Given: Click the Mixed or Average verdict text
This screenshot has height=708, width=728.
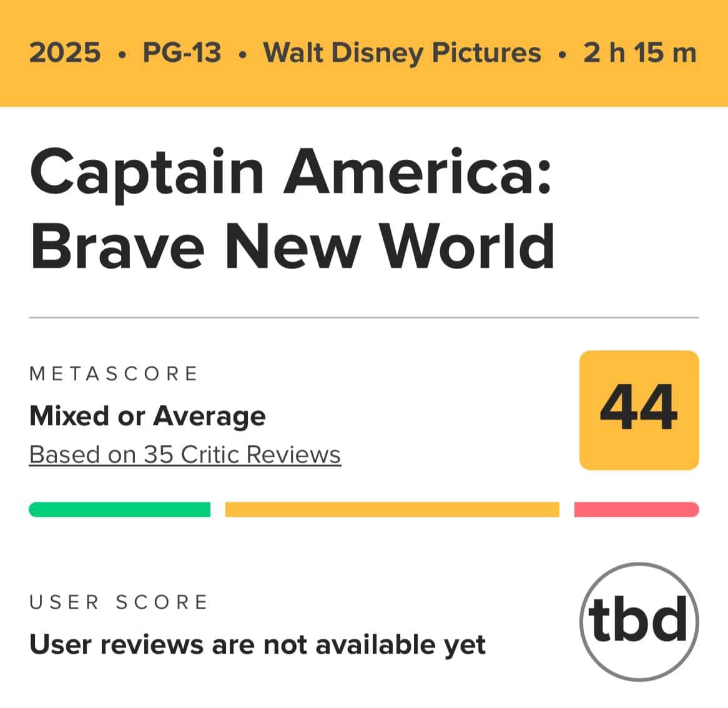Looking at the screenshot, I should pos(147,416).
